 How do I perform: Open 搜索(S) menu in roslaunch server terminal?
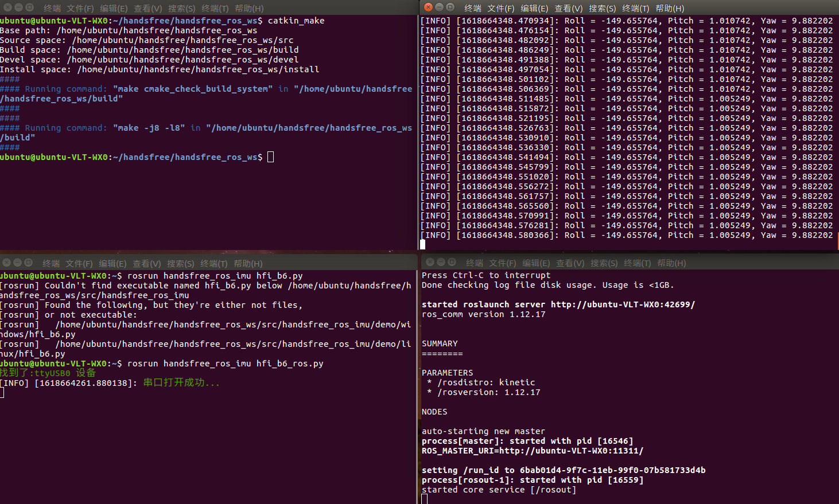[x=604, y=263]
